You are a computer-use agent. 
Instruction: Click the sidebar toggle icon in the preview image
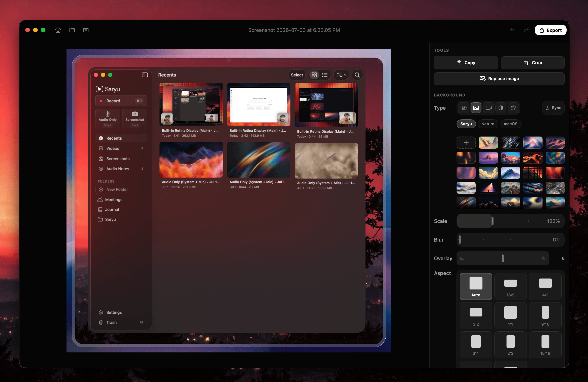(145, 75)
